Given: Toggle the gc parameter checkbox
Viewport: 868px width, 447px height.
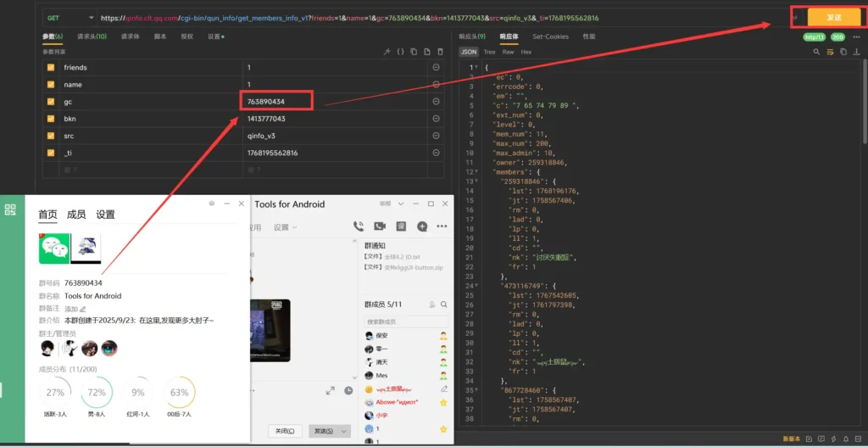Looking at the screenshot, I should 51,102.
